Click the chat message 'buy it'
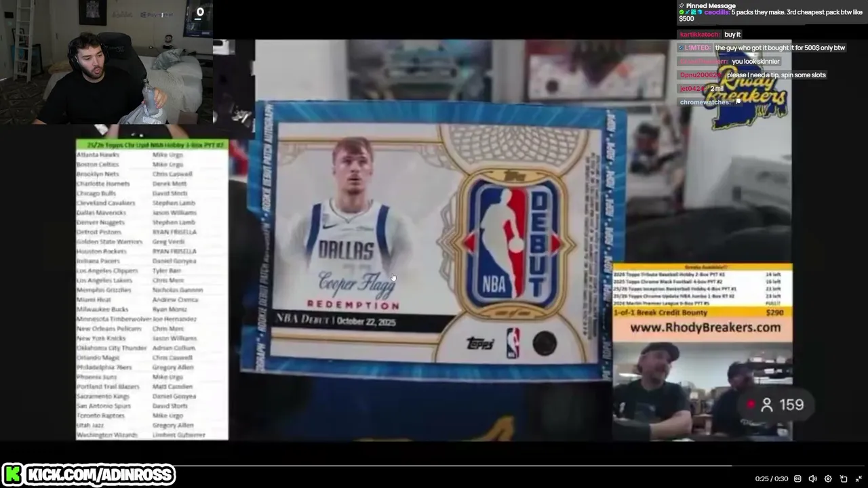Image resolution: width=868 pixels, height=488 pixels. tap(732, 35)
